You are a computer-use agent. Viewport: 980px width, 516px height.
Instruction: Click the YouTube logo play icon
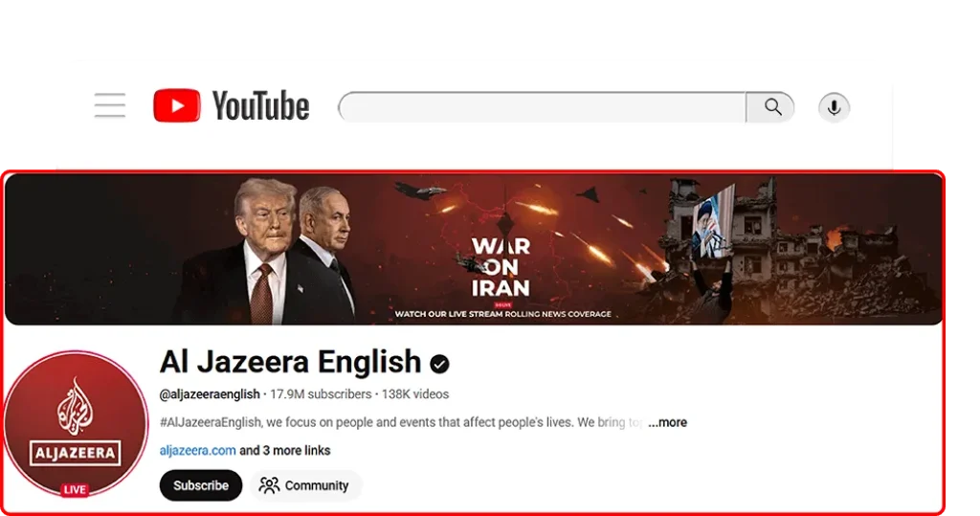pyautogui.click(x=177, y=105)
